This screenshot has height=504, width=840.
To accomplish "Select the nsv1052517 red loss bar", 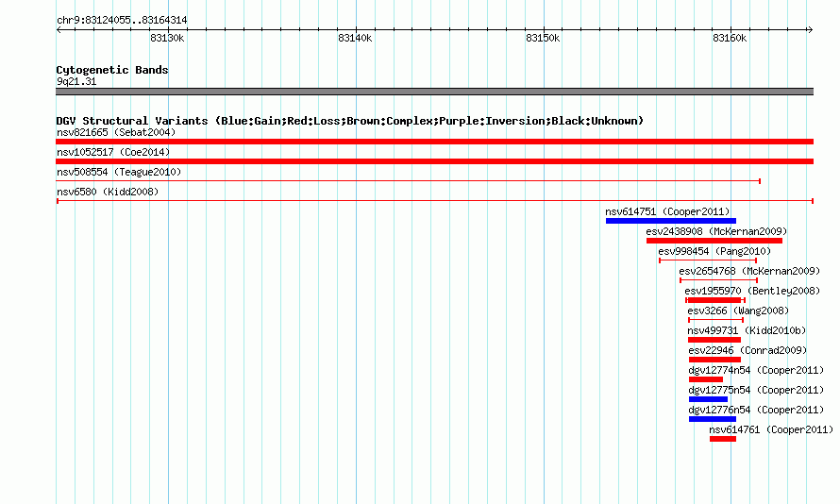I will pyautogui.click(x=434, y=161).
